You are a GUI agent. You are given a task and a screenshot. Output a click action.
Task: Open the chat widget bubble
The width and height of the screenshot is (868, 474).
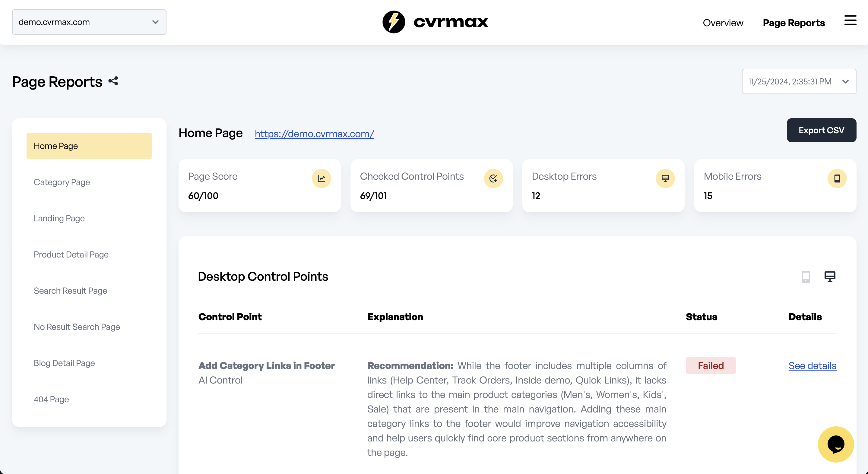(835, 444)
